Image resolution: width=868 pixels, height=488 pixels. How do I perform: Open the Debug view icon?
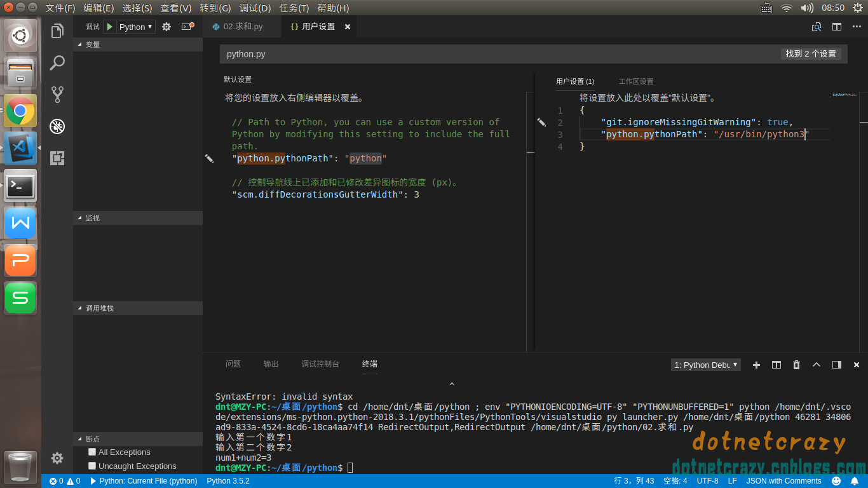point(57,126)
